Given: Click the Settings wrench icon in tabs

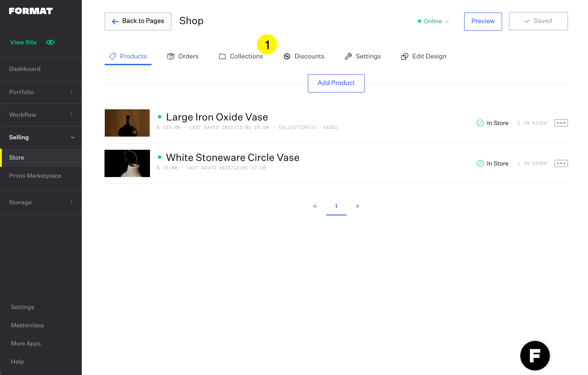Looking at the screenshot, I should point(348,56).
